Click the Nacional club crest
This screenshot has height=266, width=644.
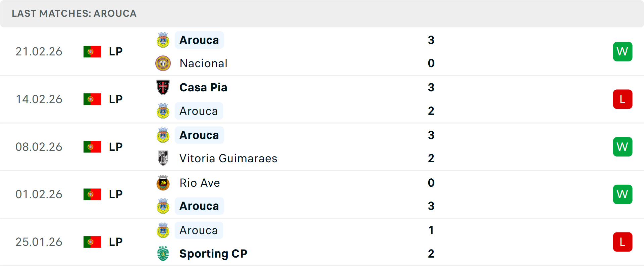[163, 63]
